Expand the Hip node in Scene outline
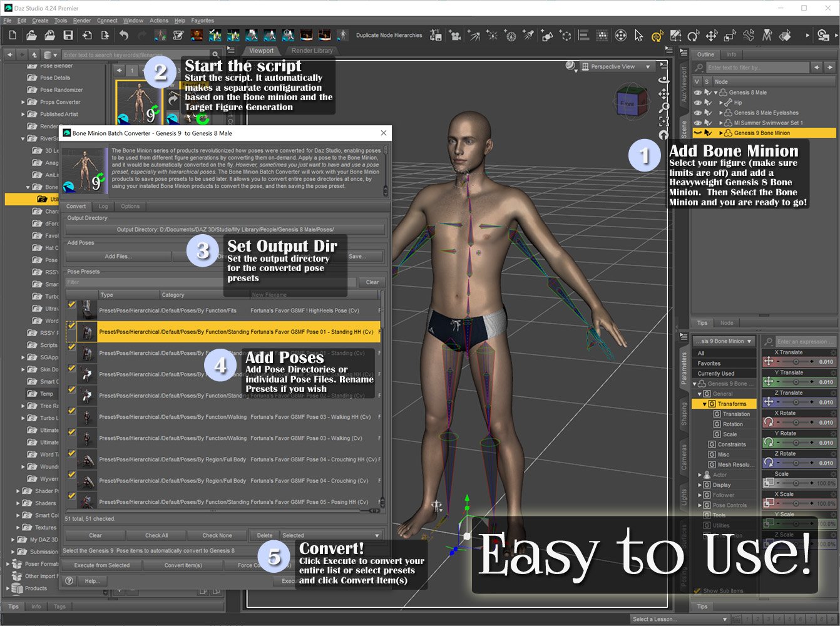Image resolution: width=840 pixels, height=626 pixels. tap(721, 103)
